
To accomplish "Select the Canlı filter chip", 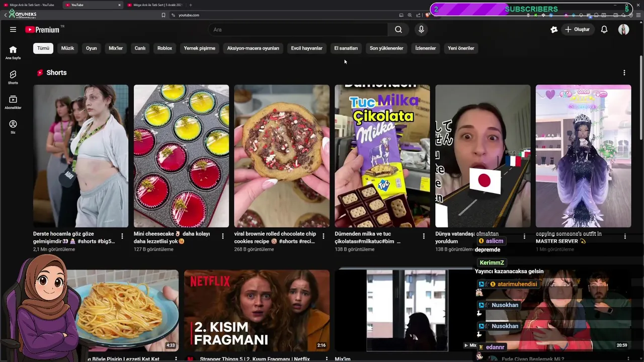I will tap(140, 48).
